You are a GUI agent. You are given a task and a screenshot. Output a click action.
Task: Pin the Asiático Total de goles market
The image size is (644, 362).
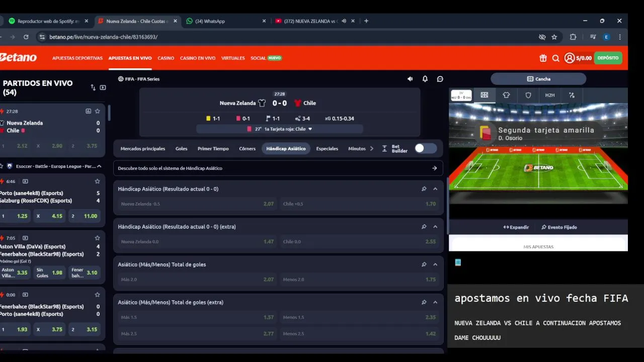point(424,264)
